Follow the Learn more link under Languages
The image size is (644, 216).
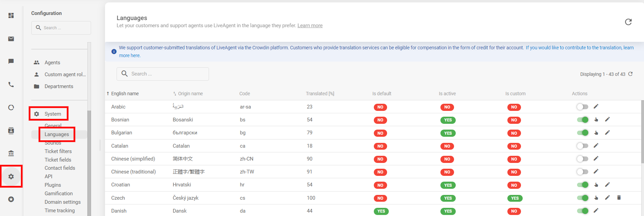coord(310,26)
